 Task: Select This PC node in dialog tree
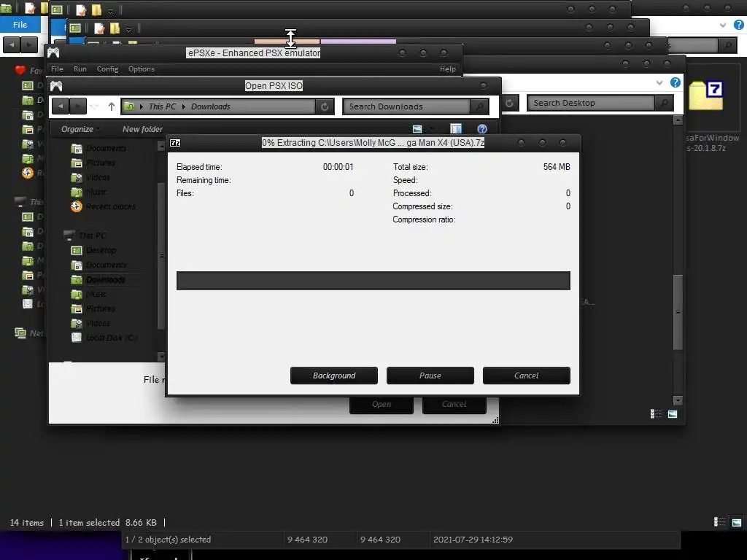click(93, 236)
